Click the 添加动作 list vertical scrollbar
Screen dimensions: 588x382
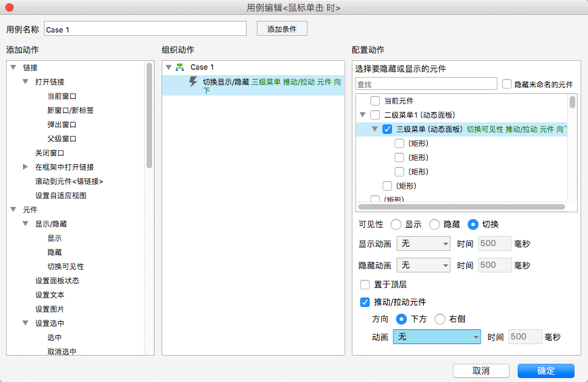[x=149, y=116]
